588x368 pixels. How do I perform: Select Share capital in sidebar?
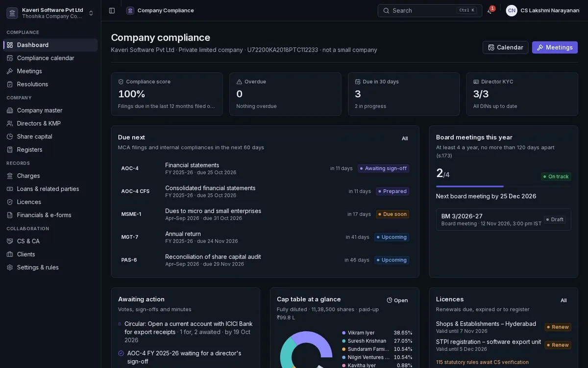(x=50, y=136)
